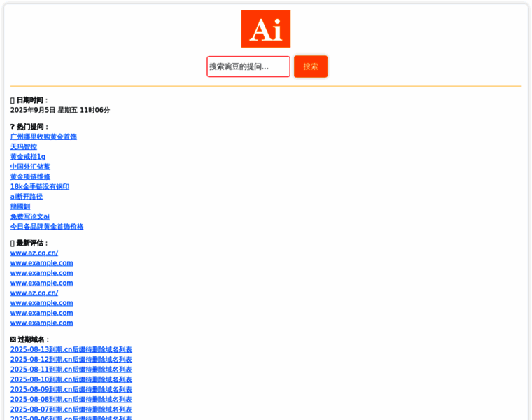Open the 2025-08-09到期 .cn domain list
The image size is (532, 420).
[71, 389]
